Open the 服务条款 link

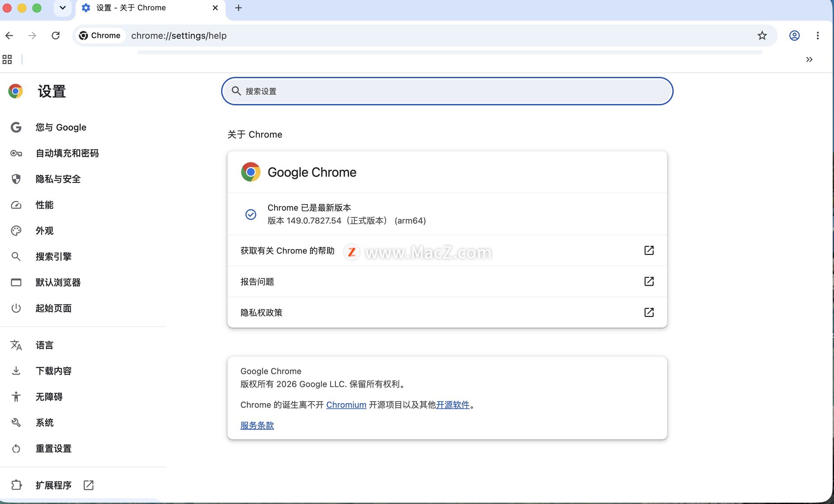[257, 425]
